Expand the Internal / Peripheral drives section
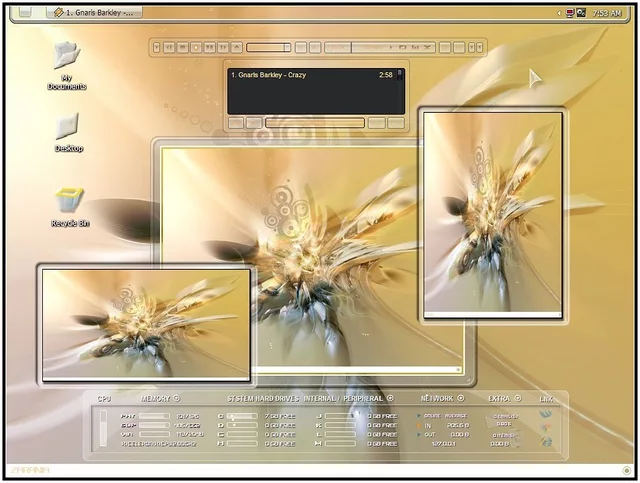Image resolution: width=640 pixels, height=483 pixels. [x=390, y=399]
